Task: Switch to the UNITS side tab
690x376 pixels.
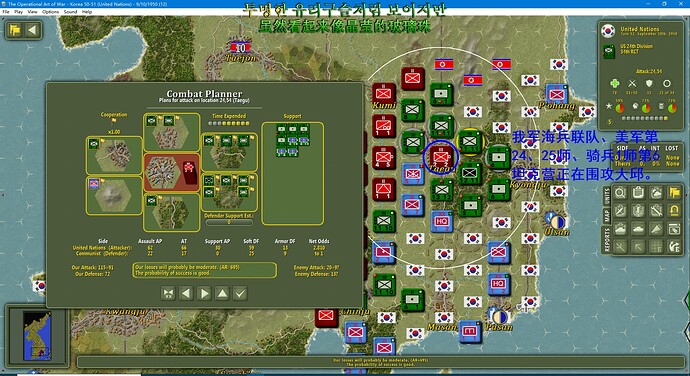Action: click(607, 196)
